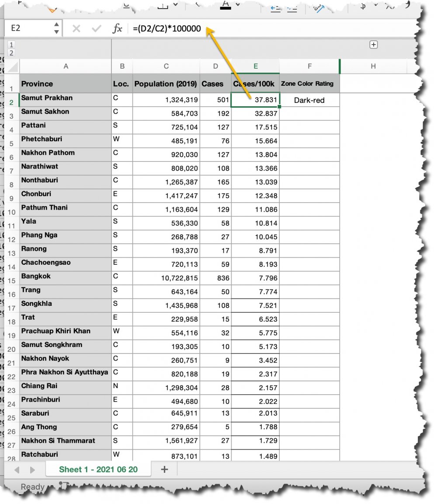
Task: Select the cases value 836
Action: [215, 278]
